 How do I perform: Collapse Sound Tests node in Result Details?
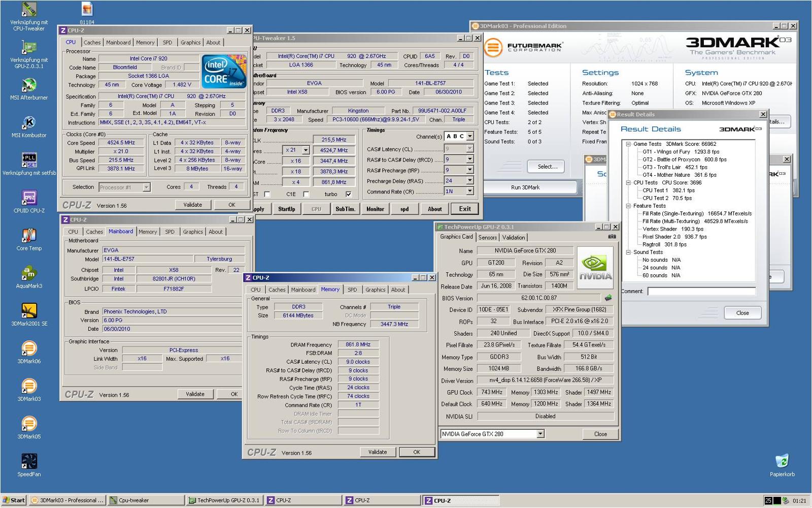point(628,252)
